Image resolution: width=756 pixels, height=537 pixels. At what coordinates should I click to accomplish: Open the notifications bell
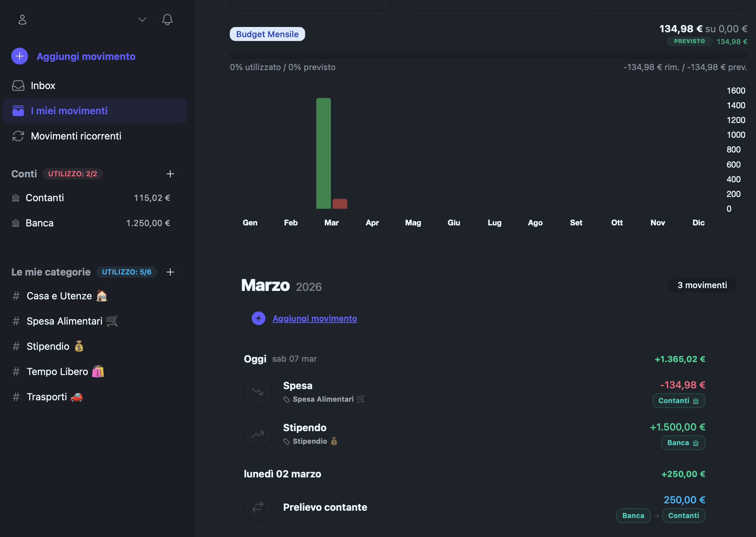point(167,20)
